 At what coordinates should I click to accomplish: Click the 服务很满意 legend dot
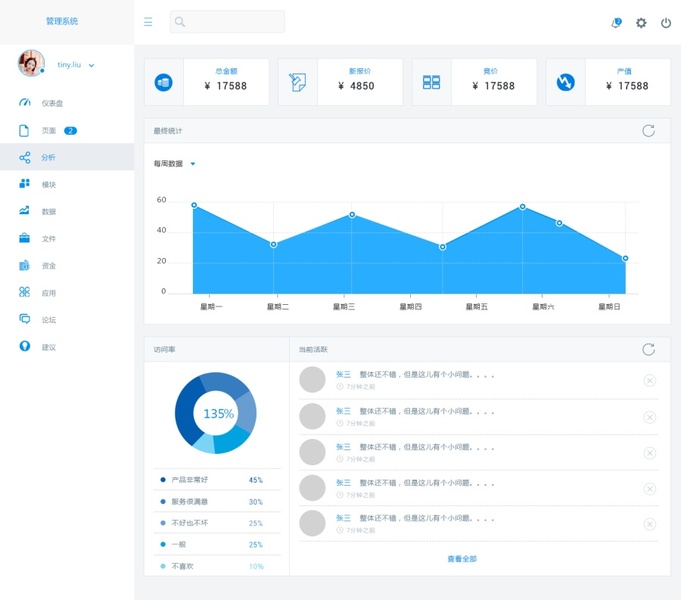point(163,501)
